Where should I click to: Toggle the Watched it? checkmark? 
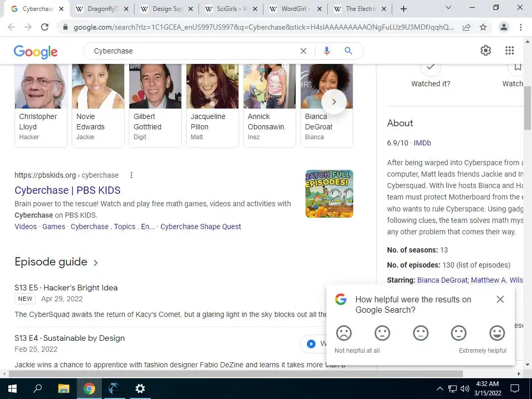point(431,68)
